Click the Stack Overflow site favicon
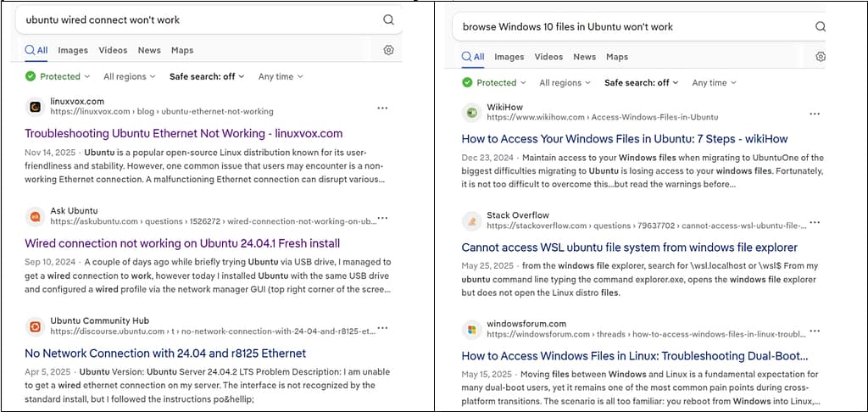 coord(471,221)
